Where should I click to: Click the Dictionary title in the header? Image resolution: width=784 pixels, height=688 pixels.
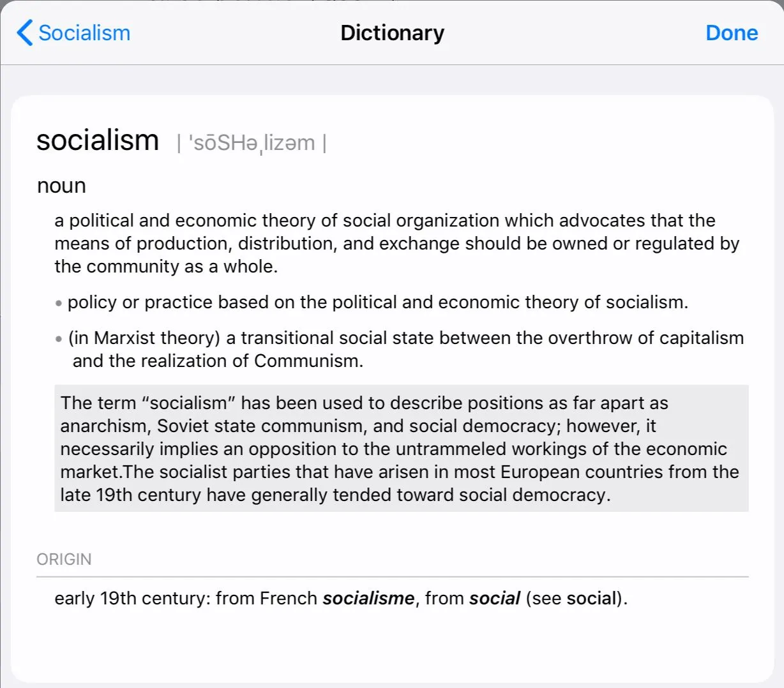(392, 33)
